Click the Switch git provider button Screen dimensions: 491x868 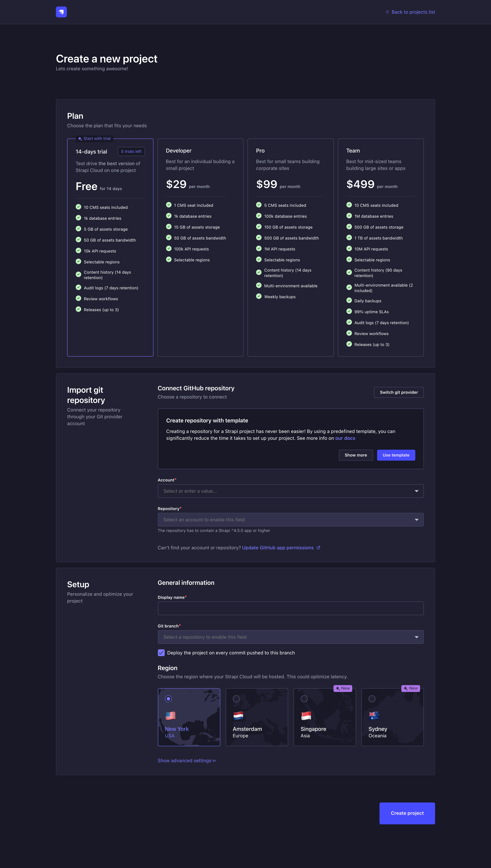click(399, 392)
